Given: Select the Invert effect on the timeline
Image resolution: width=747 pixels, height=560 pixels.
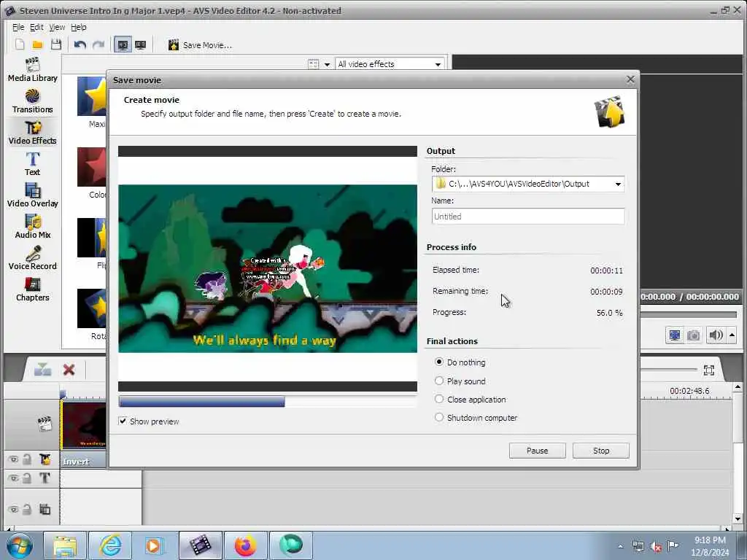Looking at the screenshot, I should coord(84,462).
